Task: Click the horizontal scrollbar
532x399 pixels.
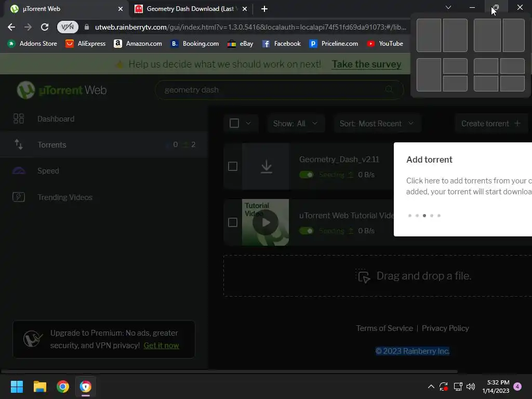Action: (229, 371)
